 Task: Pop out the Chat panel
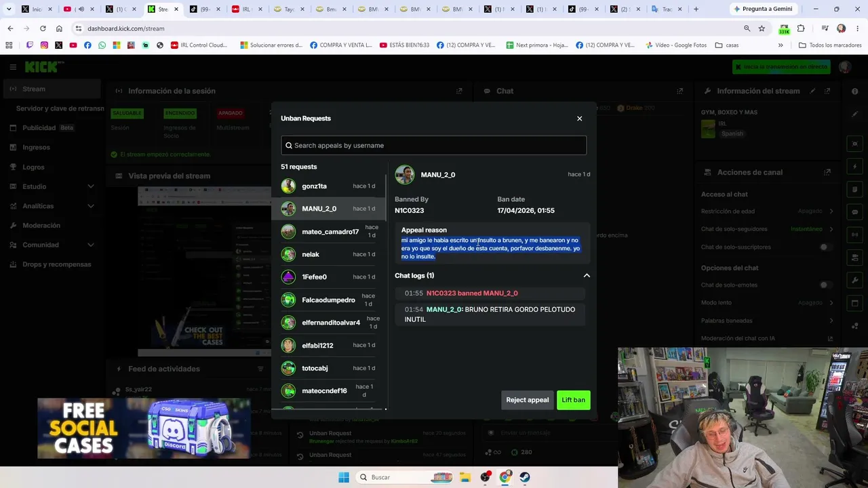(679, 91)
